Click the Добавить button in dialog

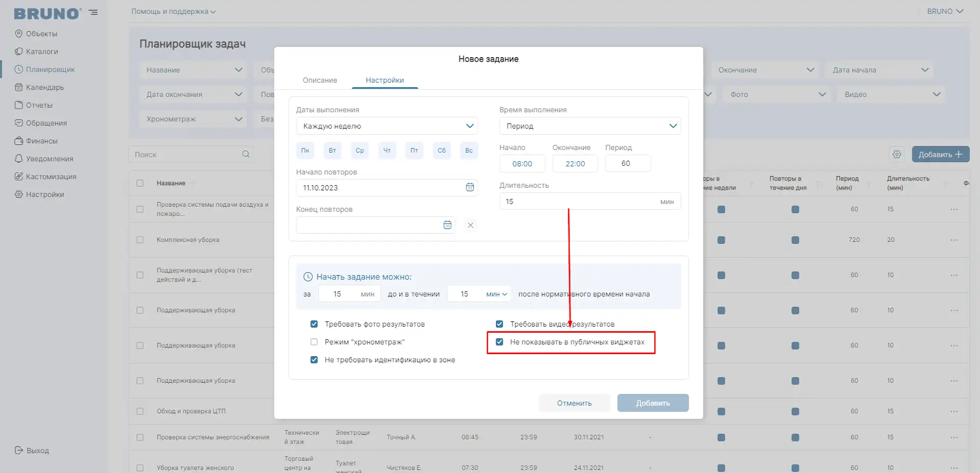(x=653, y=403)
